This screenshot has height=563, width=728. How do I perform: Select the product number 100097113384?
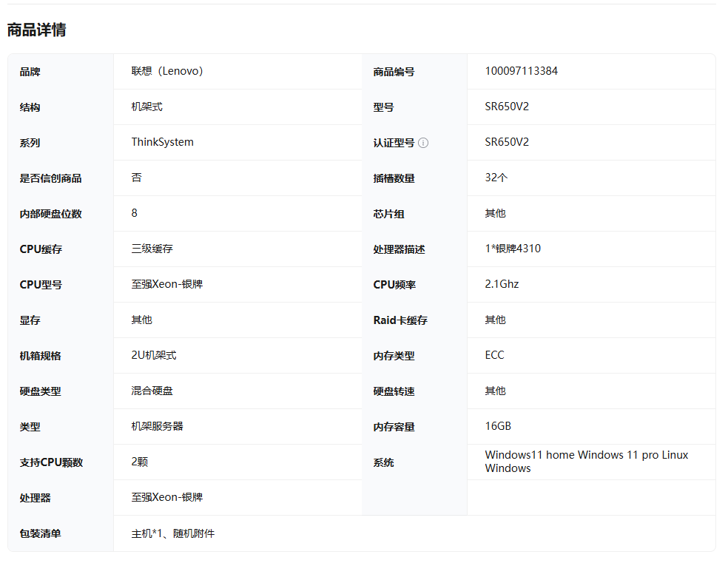click(521, 71)
